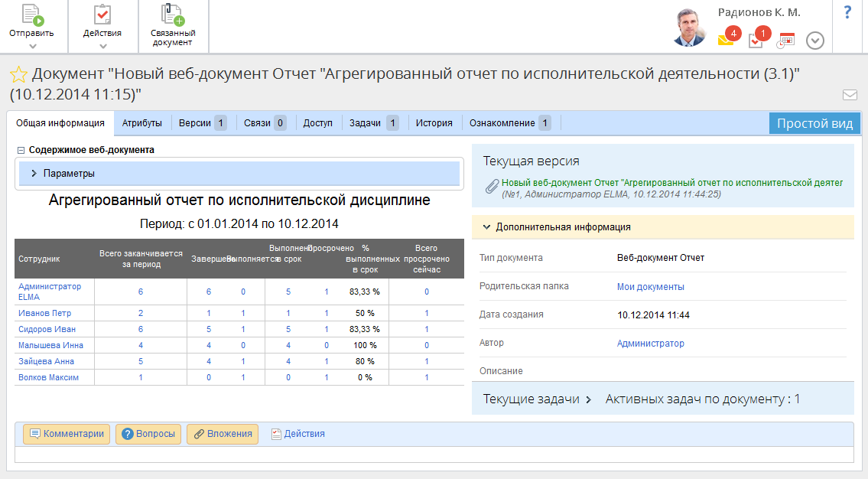This screenshot has width=868, height=479.
Task: Open the calendar icon in header
Action: [x=785, y=41]
